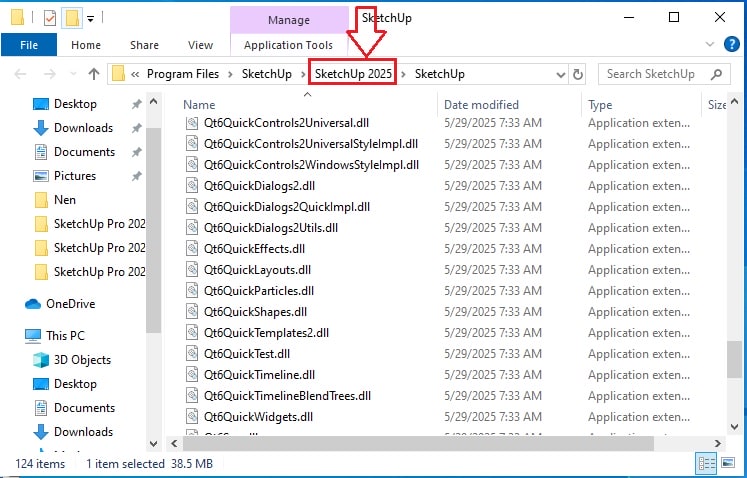Screen dimensions: 747x478
Task: Open 3D Objects under This PC
Action: [82, 360]
